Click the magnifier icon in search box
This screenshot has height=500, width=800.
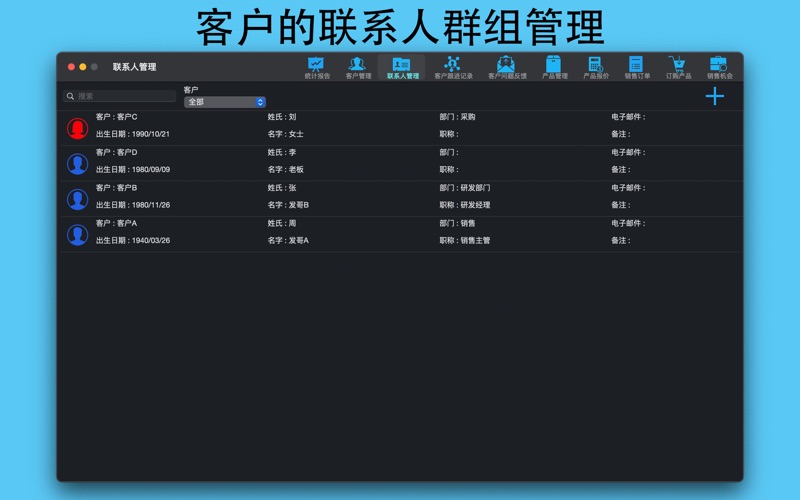(x=70, y=96)
